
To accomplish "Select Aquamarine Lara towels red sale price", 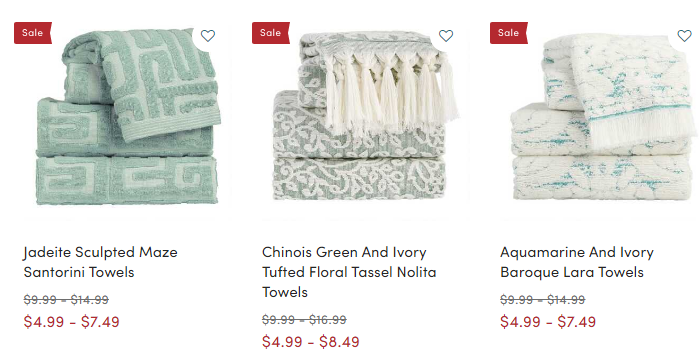I will [x=548, y=322].
